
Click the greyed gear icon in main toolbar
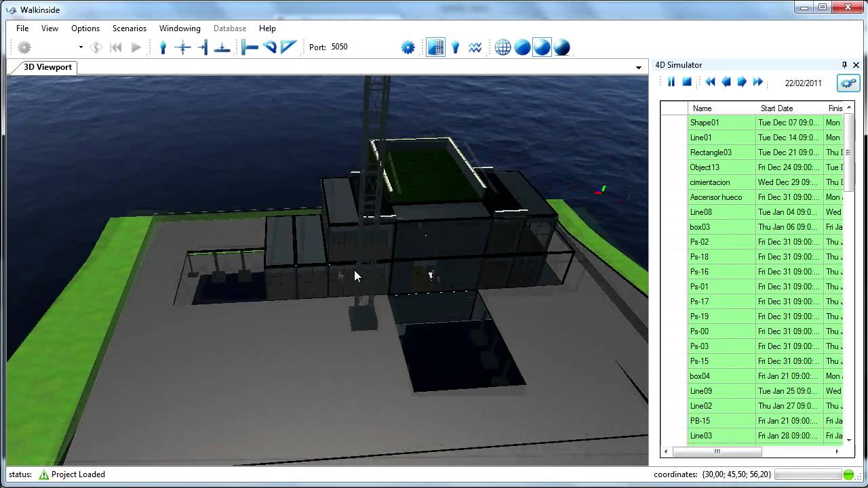(24, 47)
